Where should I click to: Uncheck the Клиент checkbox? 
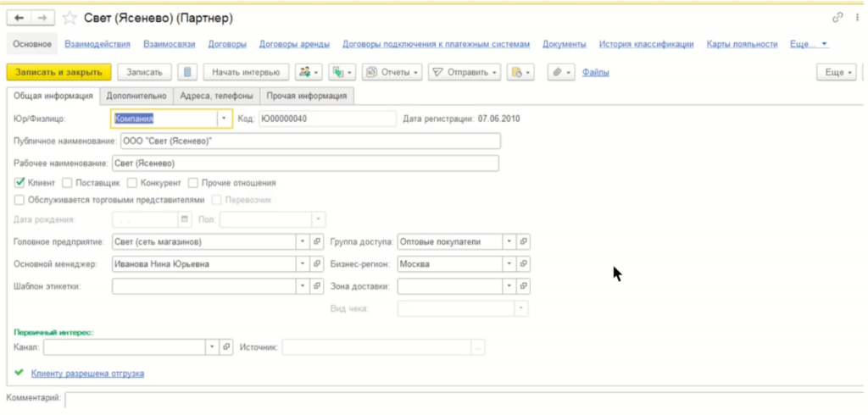[x=19, y=182]
